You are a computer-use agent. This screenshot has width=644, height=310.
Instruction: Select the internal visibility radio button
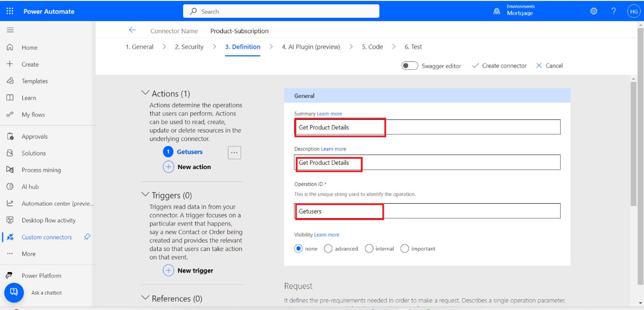369,249
